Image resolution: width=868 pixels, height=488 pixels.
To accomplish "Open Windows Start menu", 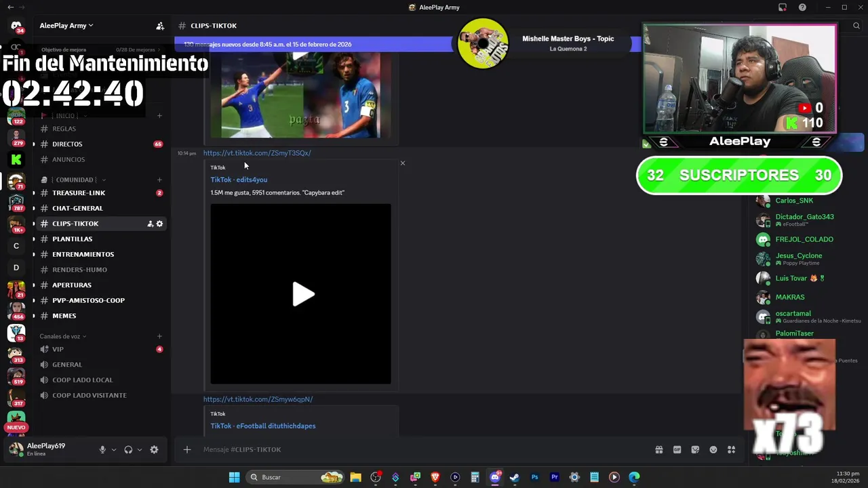I will (x=234, y=477).
